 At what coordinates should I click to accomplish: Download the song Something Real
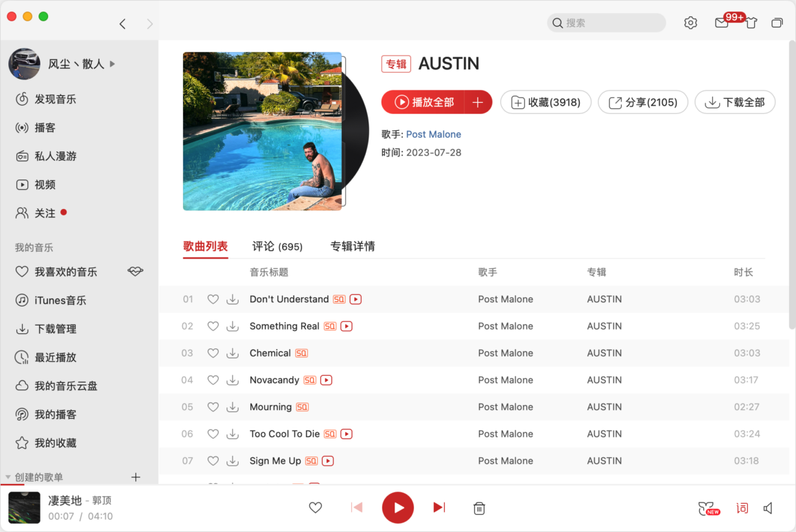(233, 326)
